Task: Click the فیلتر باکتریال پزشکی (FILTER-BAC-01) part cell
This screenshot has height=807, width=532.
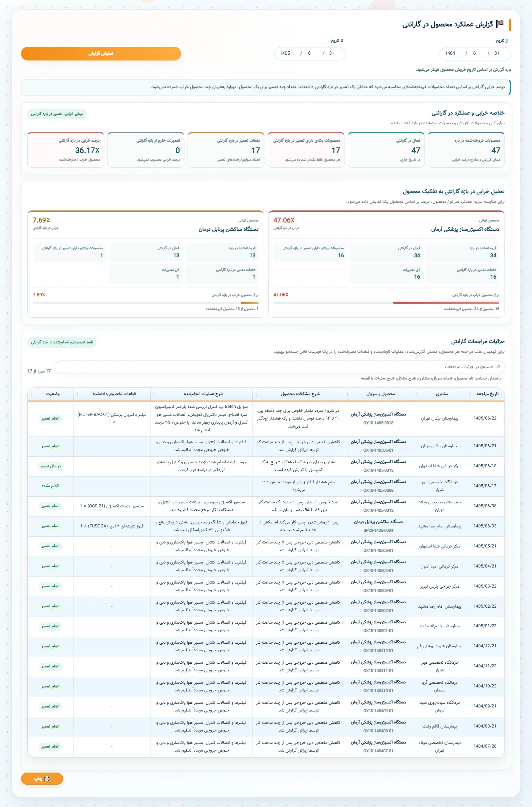Action: point(112,418)
